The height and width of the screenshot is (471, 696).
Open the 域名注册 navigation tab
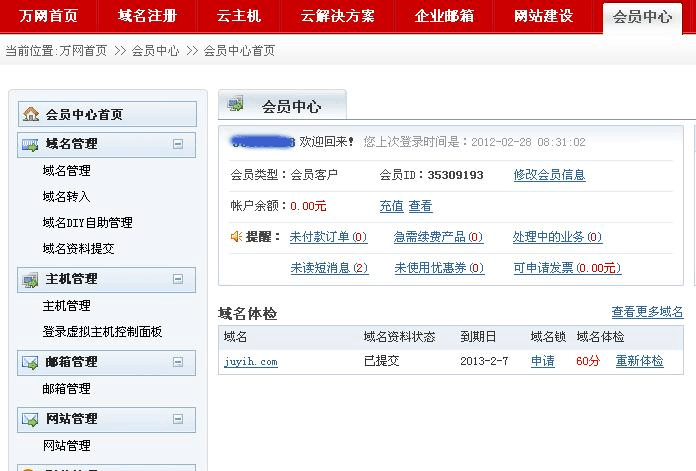pos(147,16)
